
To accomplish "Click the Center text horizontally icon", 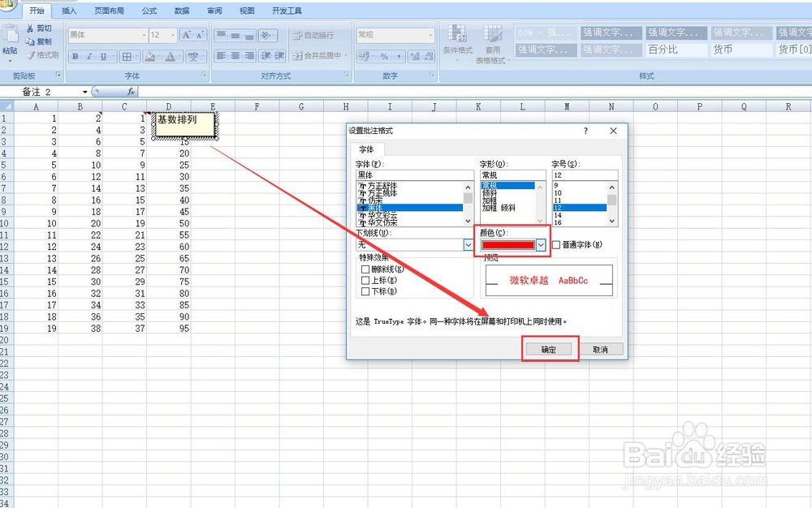I will [235, 55].
